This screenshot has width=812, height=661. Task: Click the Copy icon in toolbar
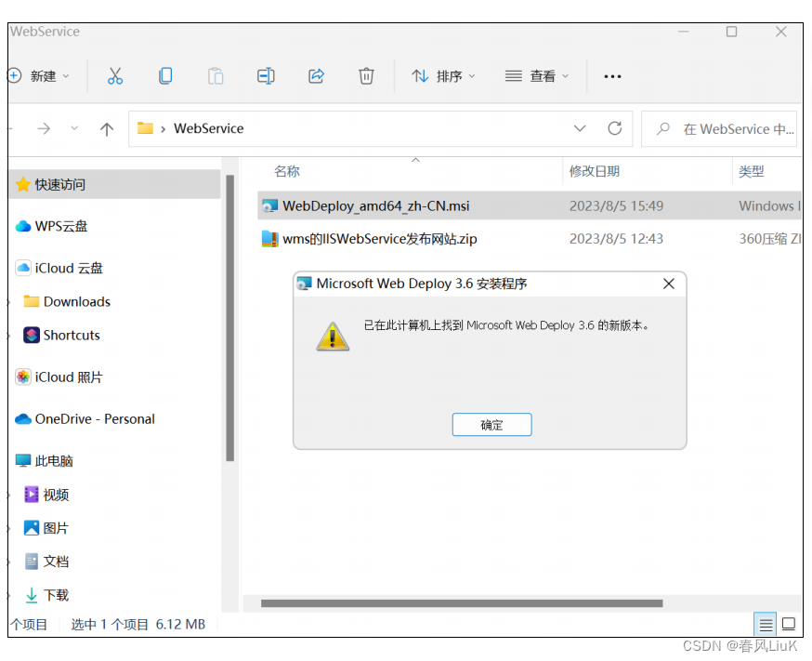point(165,76)
